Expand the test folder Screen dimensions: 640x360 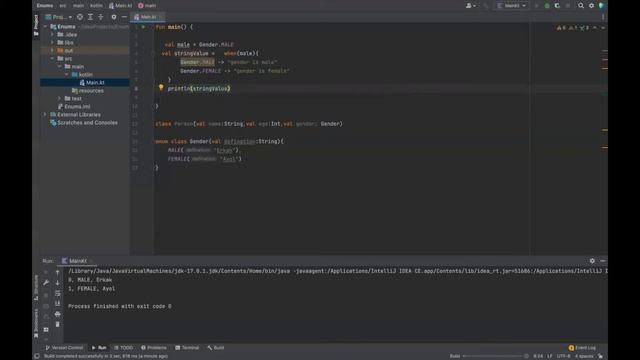click(x=60, y=98)
